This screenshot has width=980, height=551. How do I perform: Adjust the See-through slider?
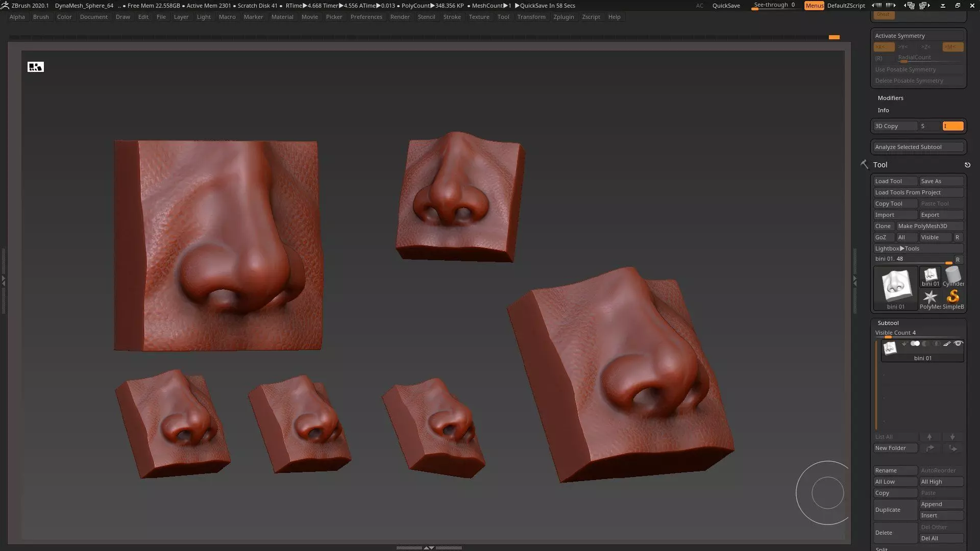click(x=775, y=6)
